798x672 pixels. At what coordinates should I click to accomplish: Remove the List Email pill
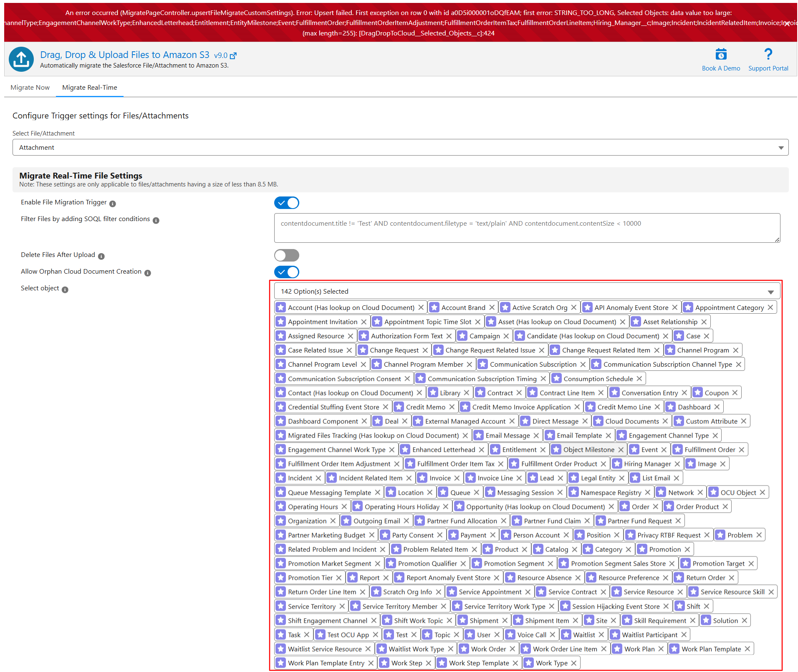[677, 478]
